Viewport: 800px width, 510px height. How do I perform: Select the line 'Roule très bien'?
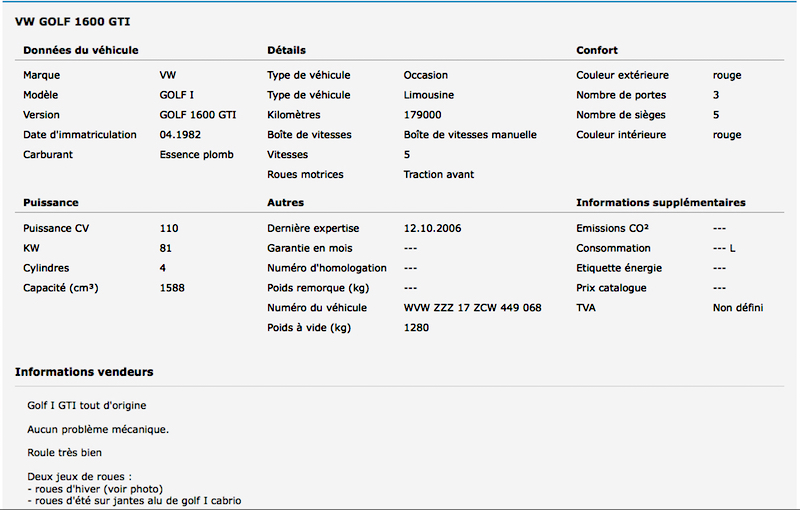[x=64, y=453]
